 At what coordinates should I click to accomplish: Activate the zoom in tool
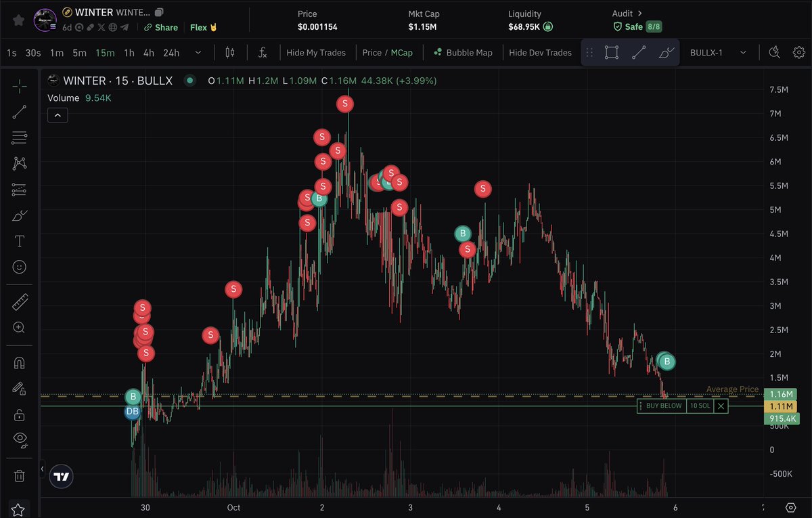(x=20, y=328)
